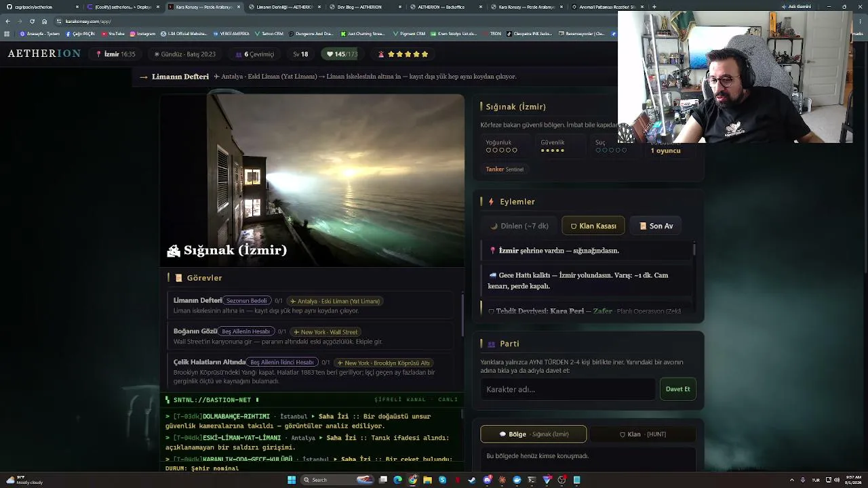The width and height of the screenshot is (868, 488).
Task: Open the Klan Kasası button
Action: click(593, 226)
